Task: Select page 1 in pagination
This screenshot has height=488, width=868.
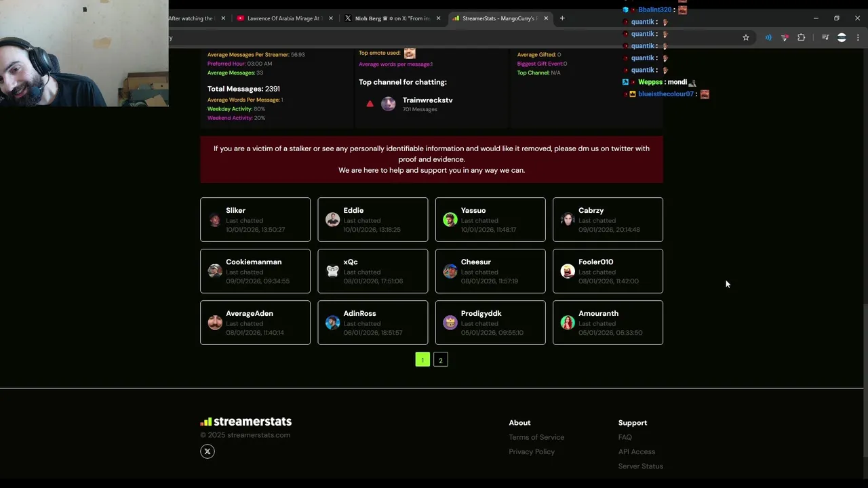Action: pos(422,360)
